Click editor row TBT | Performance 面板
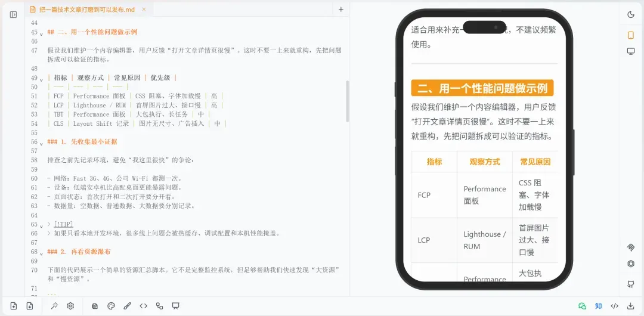This screenshot has width=644, height=316. coord(129,114)
